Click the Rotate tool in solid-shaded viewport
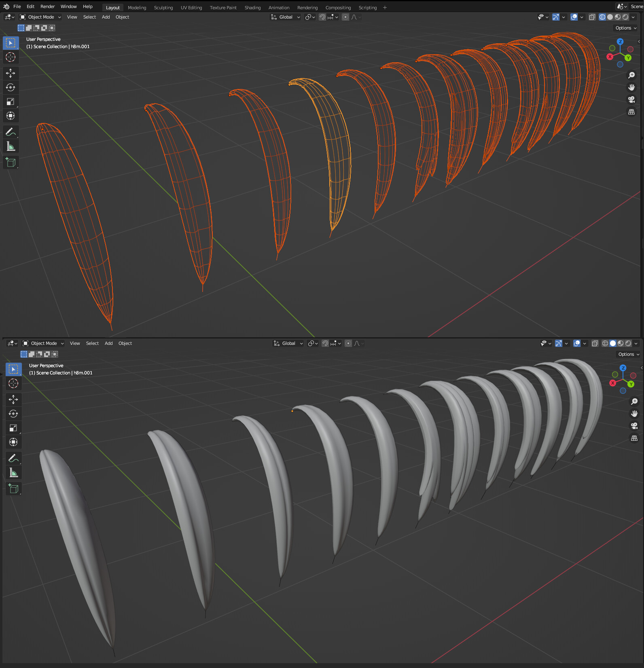This screenshot has width=644, height=668. 13,414
